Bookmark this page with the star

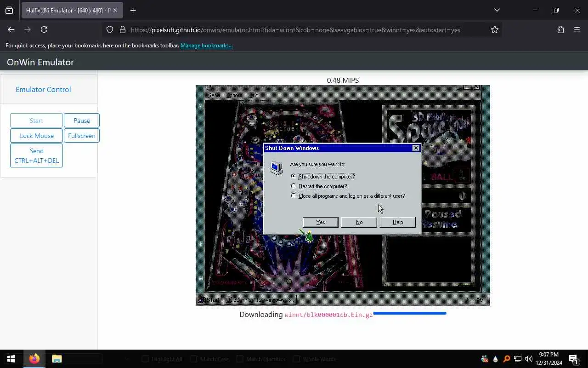[495, 29]
